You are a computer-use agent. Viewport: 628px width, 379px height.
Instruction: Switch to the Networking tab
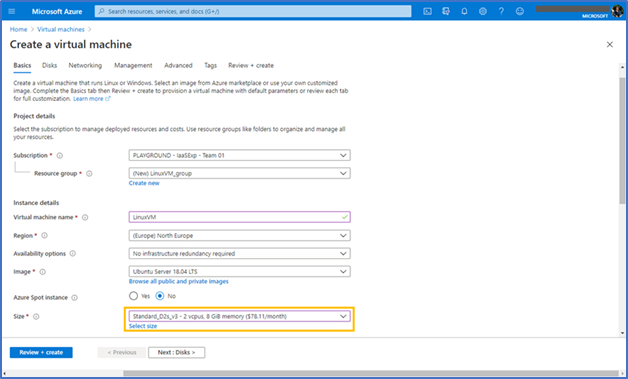(85, 65)
